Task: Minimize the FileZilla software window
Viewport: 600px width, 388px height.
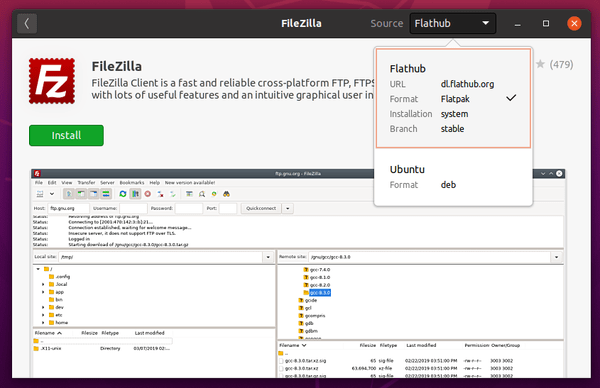Action: pyautogui.click(x=517, y=24)
